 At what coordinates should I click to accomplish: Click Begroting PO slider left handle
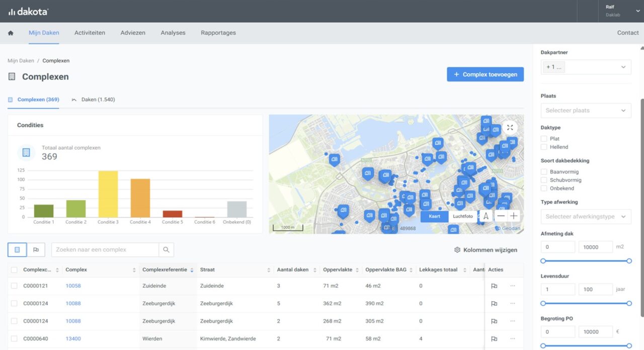[x=543, y=345]
